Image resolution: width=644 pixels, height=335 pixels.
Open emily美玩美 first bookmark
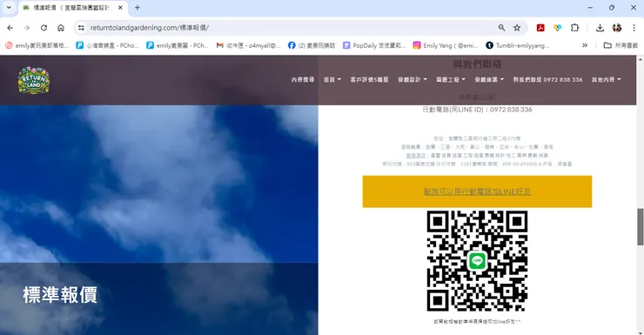37,45
